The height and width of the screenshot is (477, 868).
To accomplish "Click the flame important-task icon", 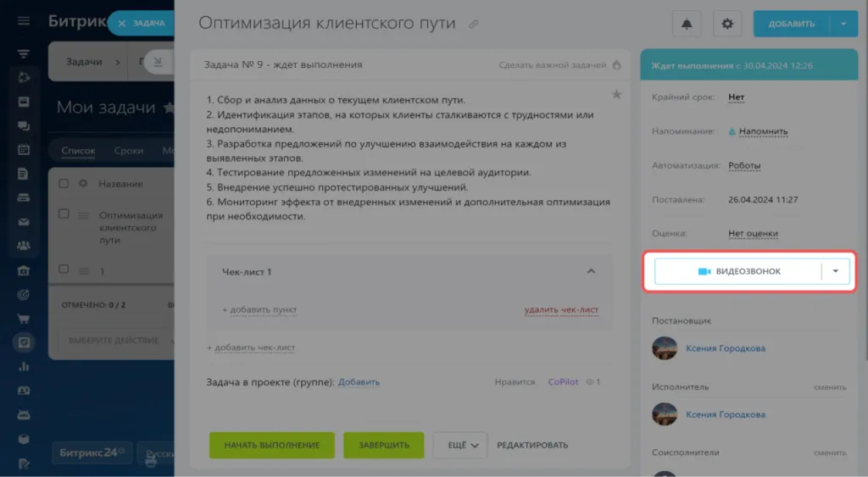I will (x=617, y=64).
